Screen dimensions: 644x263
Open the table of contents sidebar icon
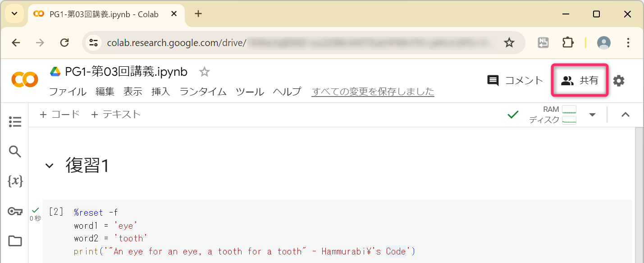click(15, 121)
